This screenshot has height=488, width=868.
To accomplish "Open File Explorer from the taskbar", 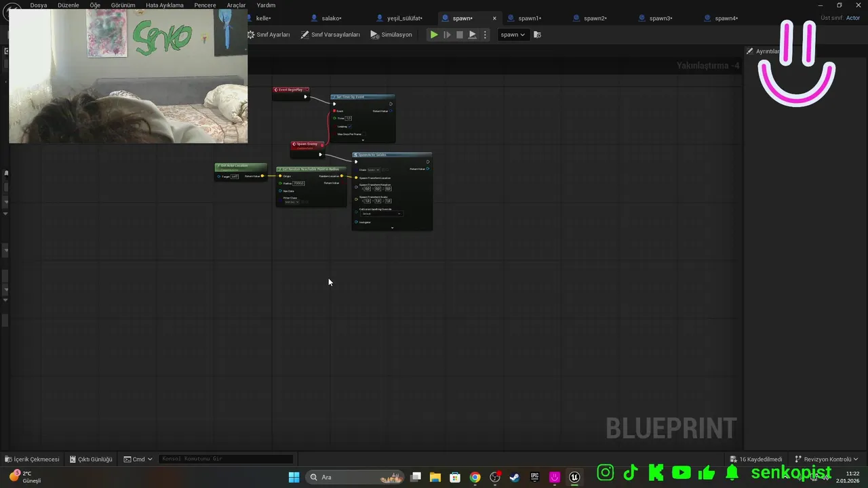I will (x=435, y=477).
